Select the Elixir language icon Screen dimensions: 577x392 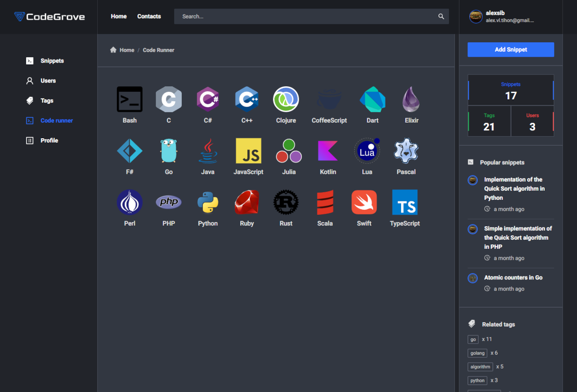tap(411, 99)
